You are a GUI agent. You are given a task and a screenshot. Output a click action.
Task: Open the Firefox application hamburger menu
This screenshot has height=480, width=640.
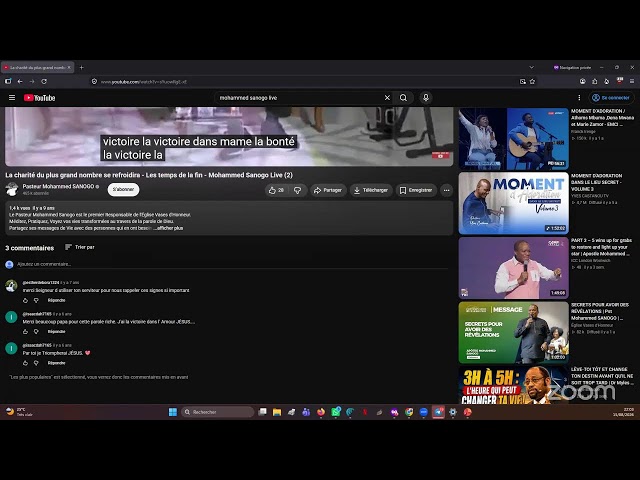coord(631,81)
